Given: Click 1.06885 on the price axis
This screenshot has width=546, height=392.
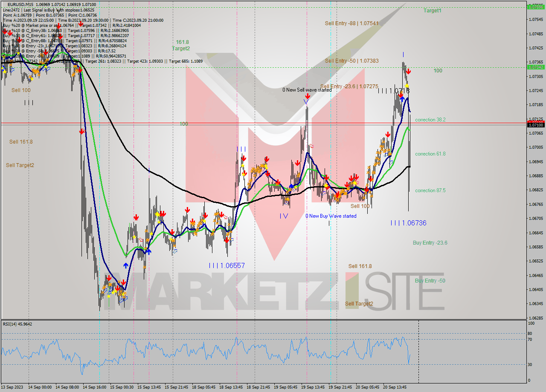Looking at the screenshot, I should [x=536, y=176].
